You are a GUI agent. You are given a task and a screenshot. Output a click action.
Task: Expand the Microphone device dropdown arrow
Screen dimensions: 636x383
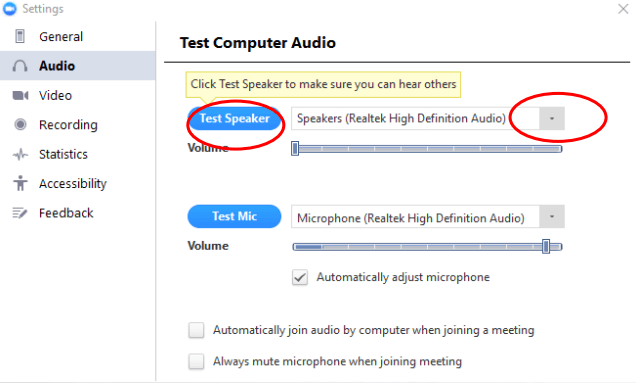(552, 217)
